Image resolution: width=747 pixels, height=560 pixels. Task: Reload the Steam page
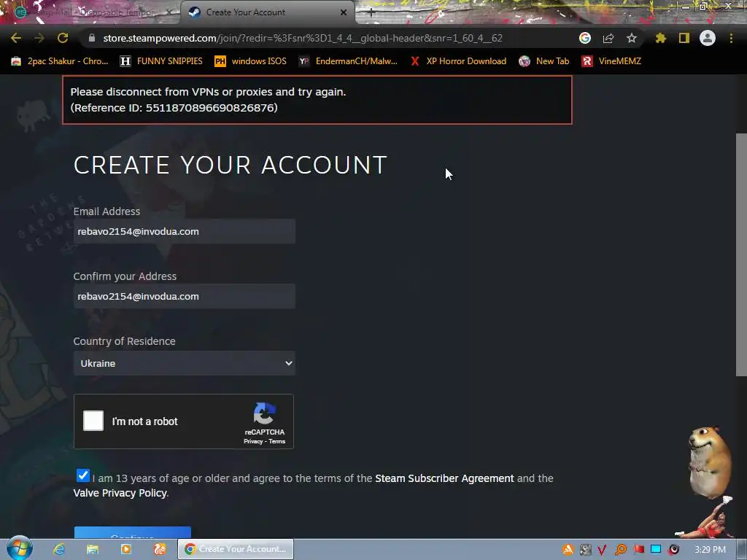click(x=63, y=38)
